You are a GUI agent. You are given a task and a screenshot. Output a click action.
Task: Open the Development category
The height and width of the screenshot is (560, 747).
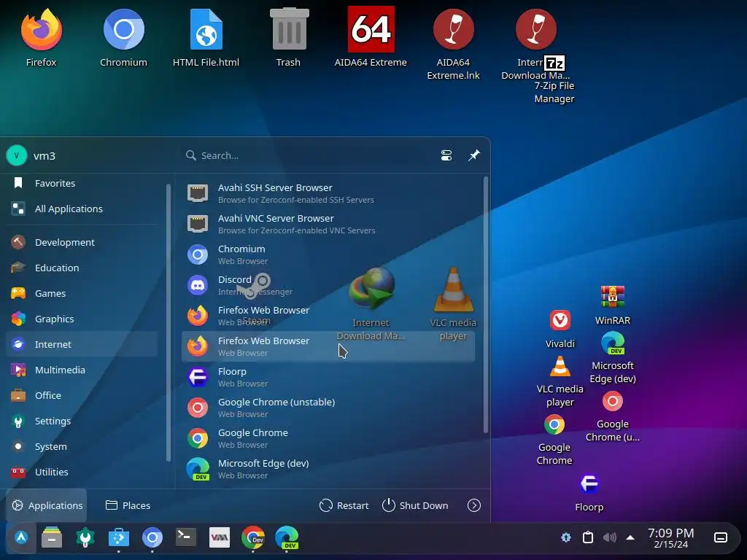click(x=82, y=242)
